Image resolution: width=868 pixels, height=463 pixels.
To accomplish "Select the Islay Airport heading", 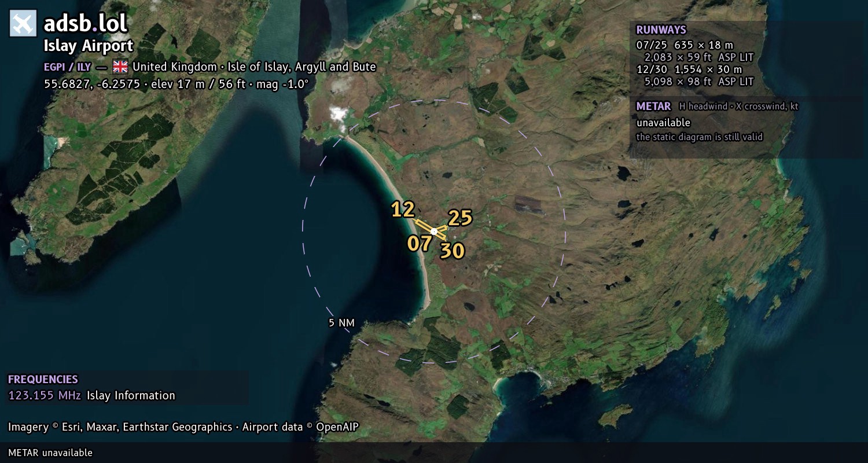I will (x=89, y=46).
